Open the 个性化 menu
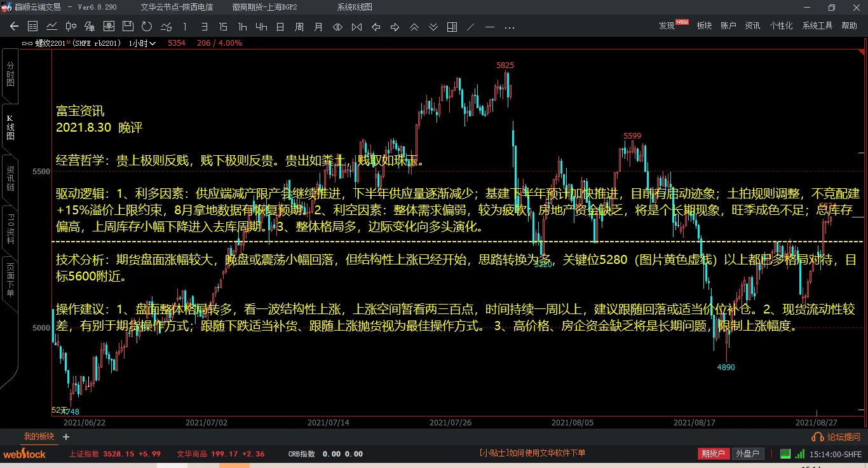 tap(781, 25)
